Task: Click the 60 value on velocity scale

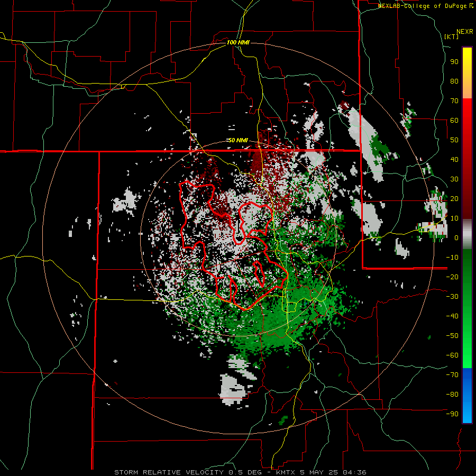Action: [454, 120]
